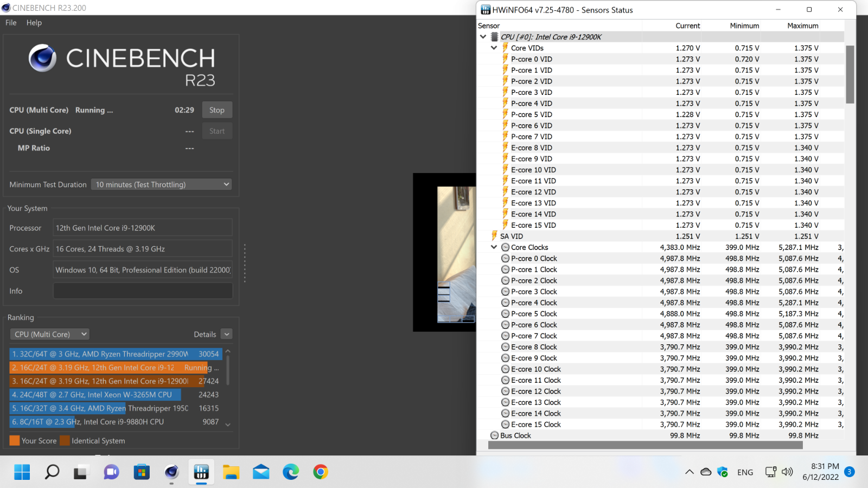The image size is (868, 488).
Task: Collapse the CPU [#0] Intel Core i9-12900K node
Action: (x=483, y=37)
